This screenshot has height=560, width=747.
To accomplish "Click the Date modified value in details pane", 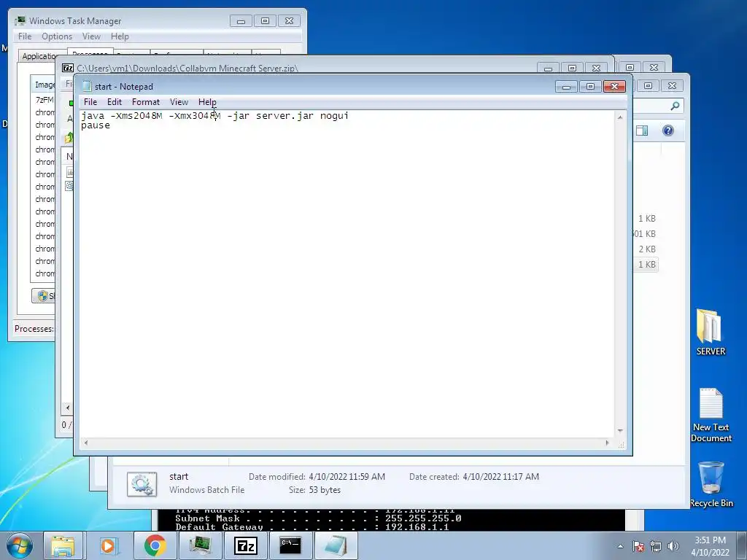I will tap(347, 477).
